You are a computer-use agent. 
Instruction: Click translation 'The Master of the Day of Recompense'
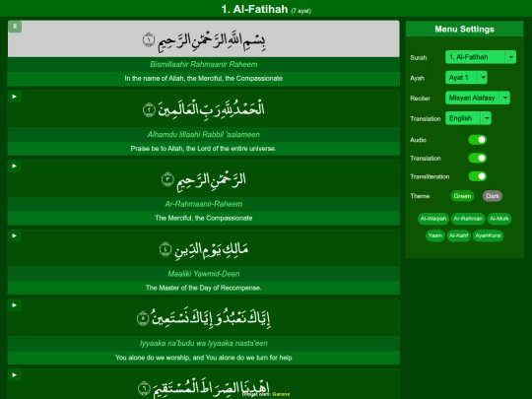204,288
